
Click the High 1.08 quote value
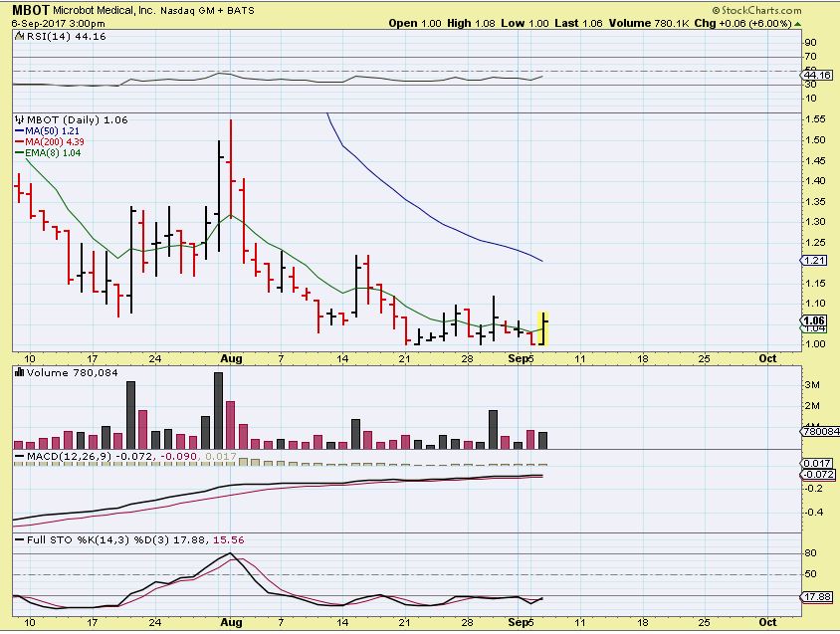[471, 24]
